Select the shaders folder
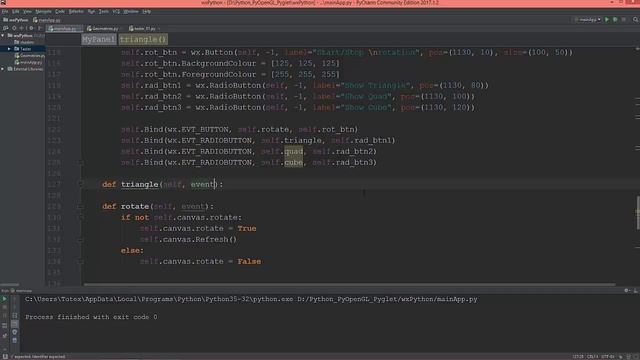The height and width of the screenshot is (360, 640). (24, 42)
